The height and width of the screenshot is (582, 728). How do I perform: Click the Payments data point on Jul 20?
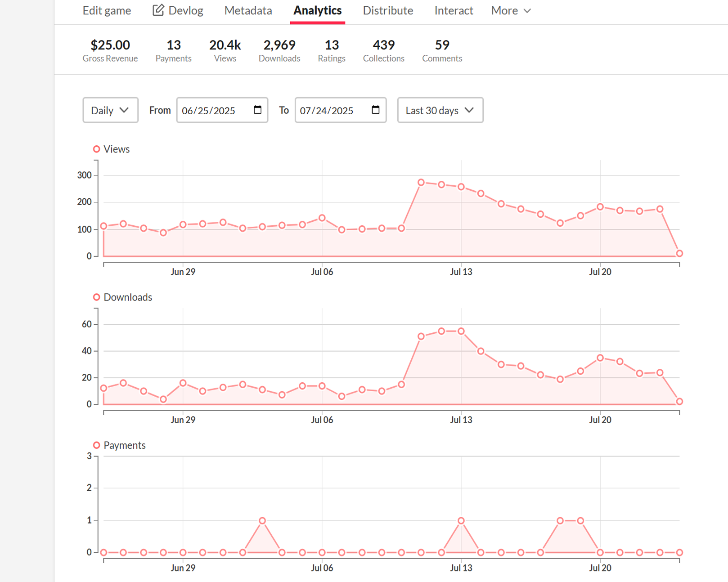600,552
